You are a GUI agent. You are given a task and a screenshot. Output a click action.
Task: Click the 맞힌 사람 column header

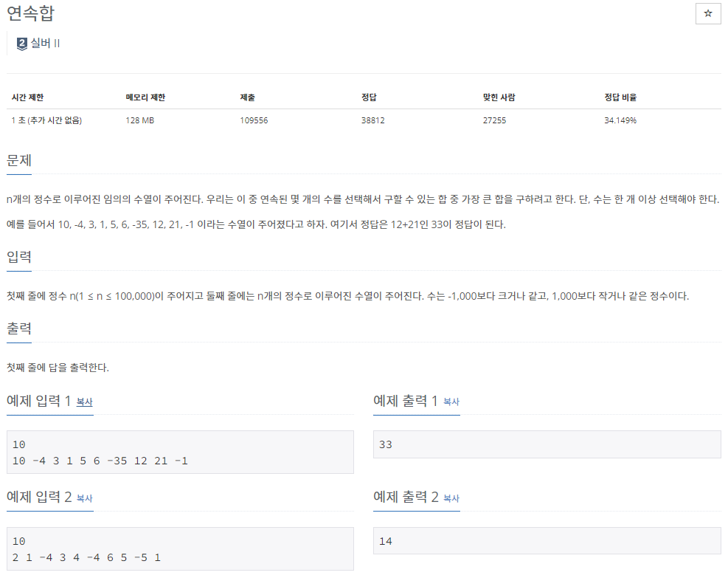[x=499, y=97]
